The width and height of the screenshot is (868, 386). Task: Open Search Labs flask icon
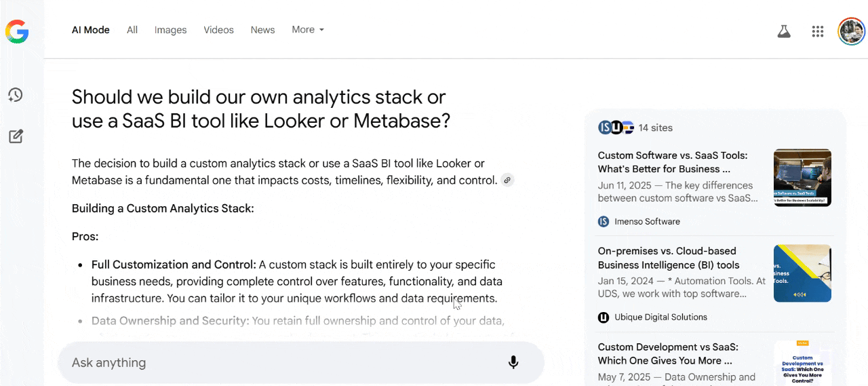pyautogui.click(x=784, y=31)
